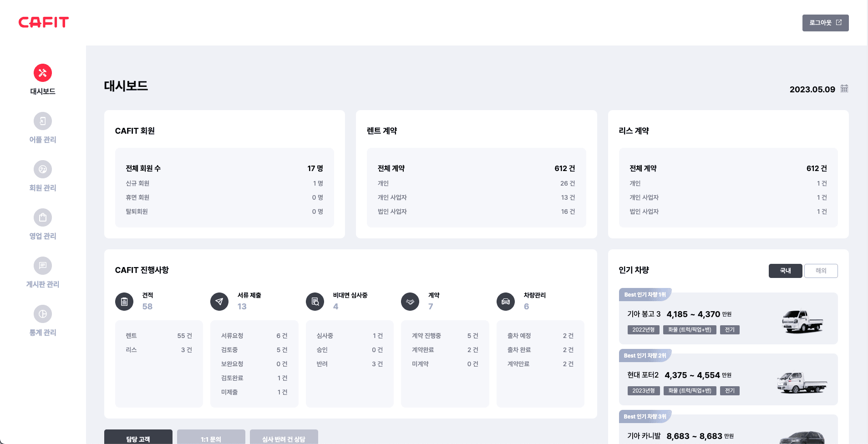Screen dimensions: 868x444
Task: Click the CAFIT logo
Action: [x=43, y=22]
